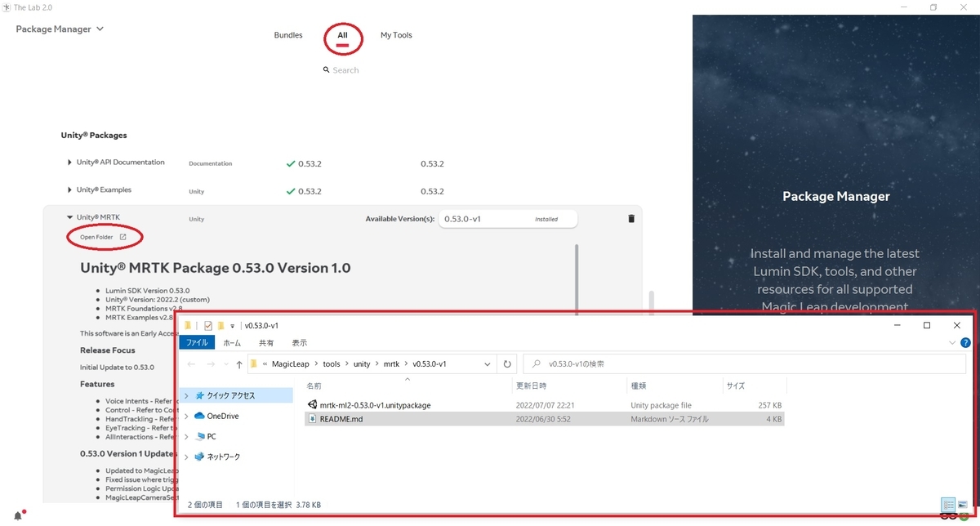This screenshot has width=980, height=526.
Task: Switch to the All tab
Action: tap(342, 35)
